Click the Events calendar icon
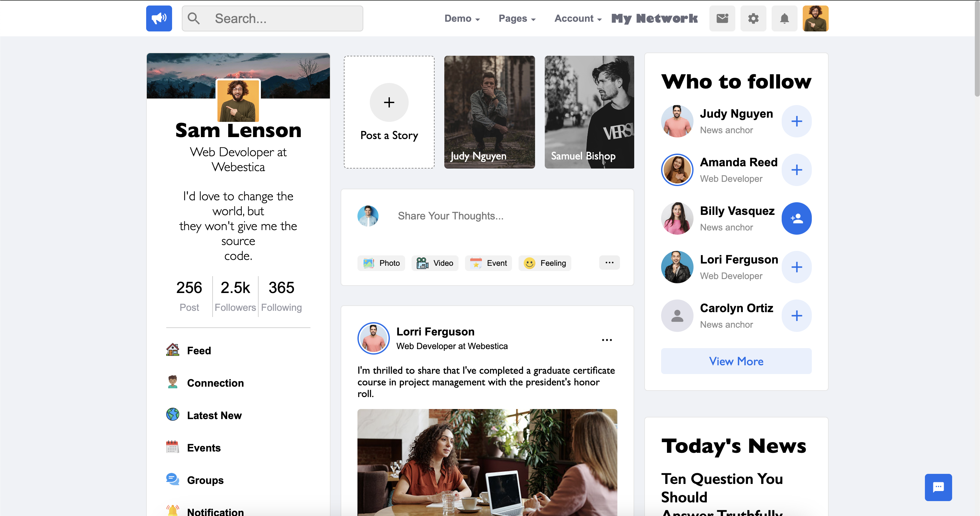The image size is (980, 516). coord(173,447)
